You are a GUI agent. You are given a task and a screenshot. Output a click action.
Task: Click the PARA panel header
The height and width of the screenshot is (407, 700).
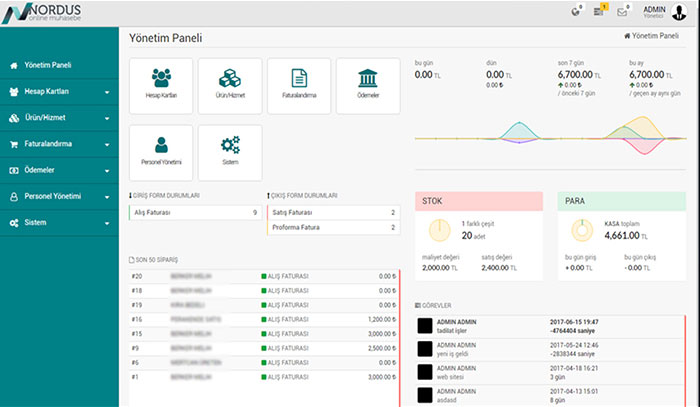coord(621,201)
